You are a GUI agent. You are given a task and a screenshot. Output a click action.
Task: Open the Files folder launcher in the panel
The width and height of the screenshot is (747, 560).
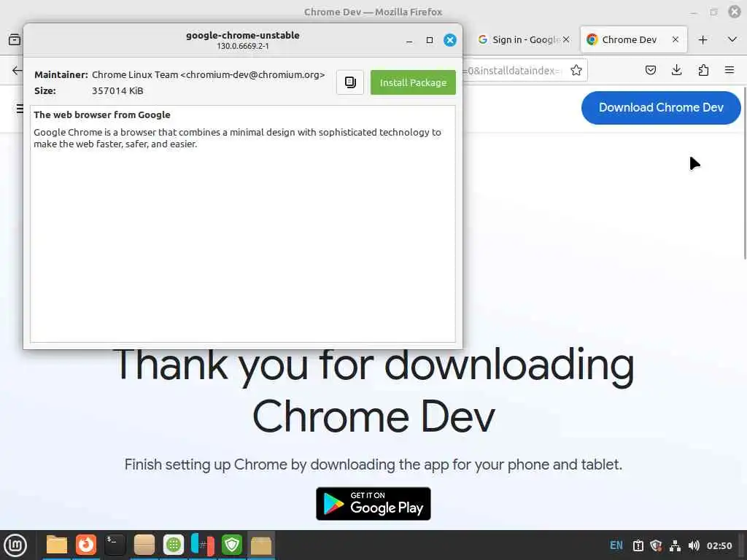coord(57,545)
